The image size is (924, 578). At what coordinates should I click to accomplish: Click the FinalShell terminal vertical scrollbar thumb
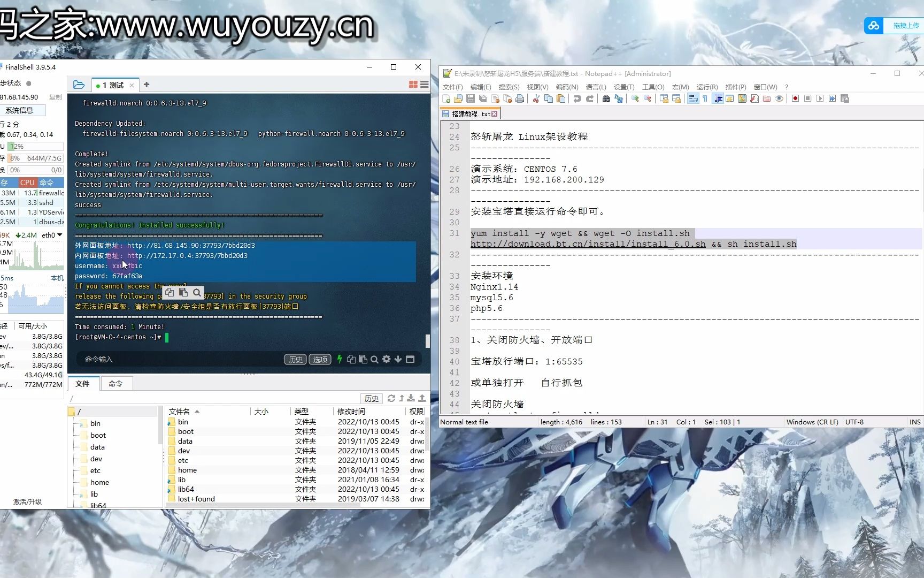427,341
